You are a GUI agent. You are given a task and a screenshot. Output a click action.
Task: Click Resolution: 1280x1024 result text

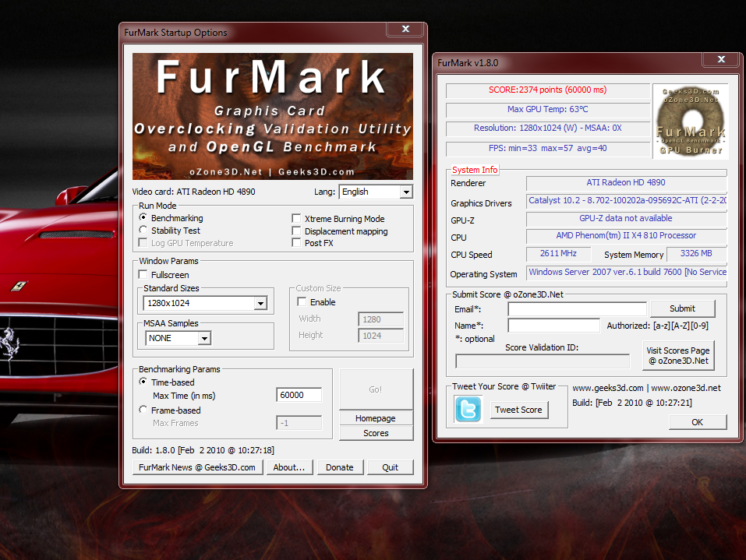547,128
